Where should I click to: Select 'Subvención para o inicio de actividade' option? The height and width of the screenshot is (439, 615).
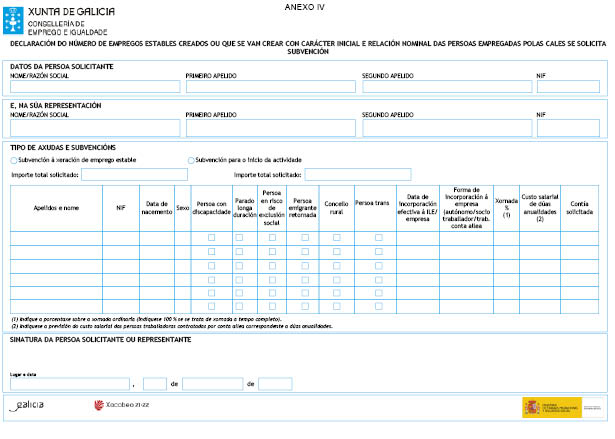(191, 160)
